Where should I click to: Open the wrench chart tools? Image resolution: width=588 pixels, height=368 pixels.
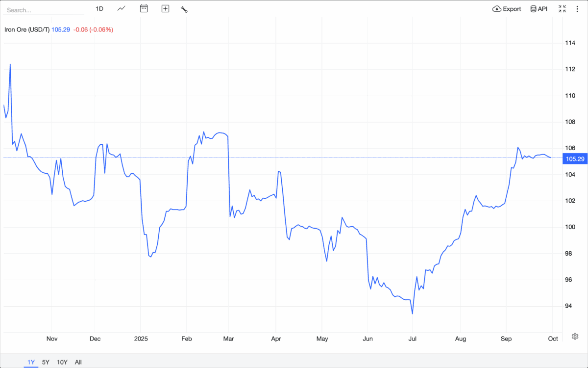point(184,9)
